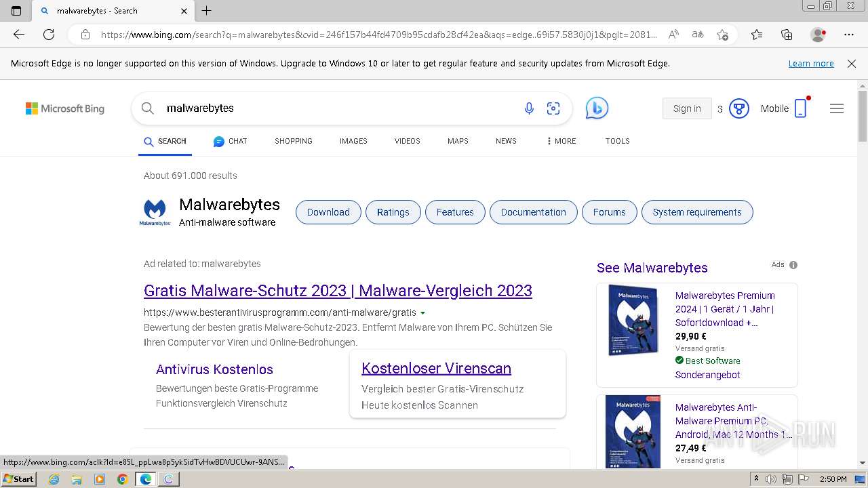Select the SEARCH tab

[165, 141]
